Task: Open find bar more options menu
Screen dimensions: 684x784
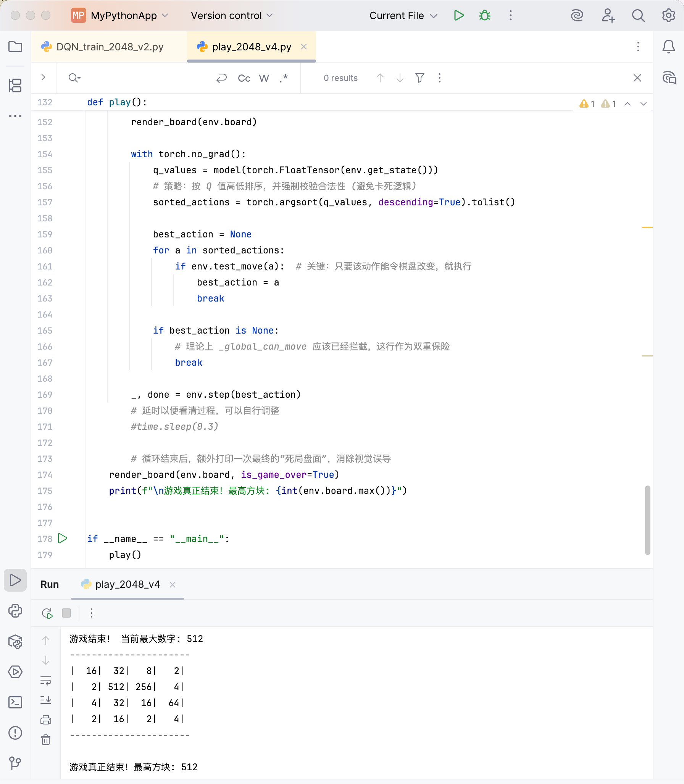Action: 440,78
